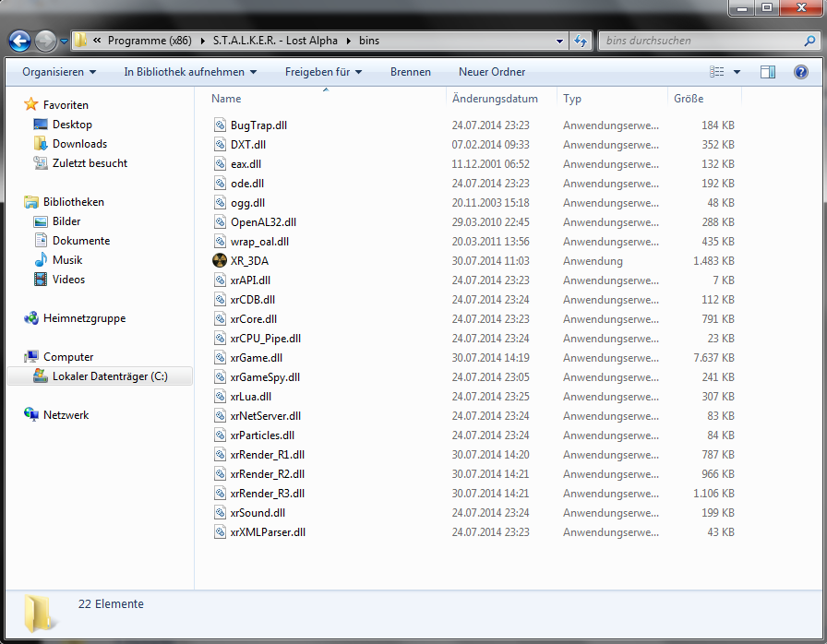Select xrGame.dll file icon
827x644 pixels.
pyautogui.click(x=220, y=358)
